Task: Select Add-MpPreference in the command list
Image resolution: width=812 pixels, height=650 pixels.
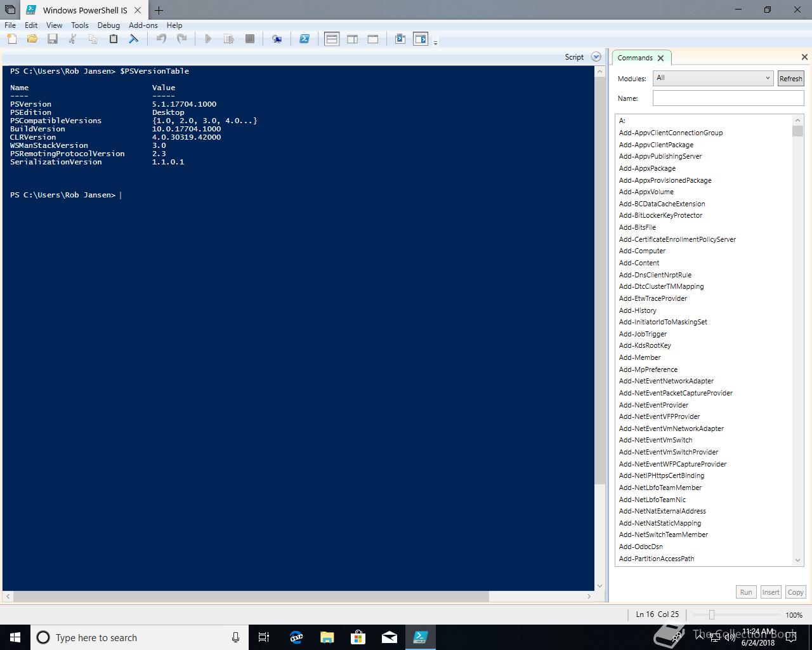Action: coord(648,369)
